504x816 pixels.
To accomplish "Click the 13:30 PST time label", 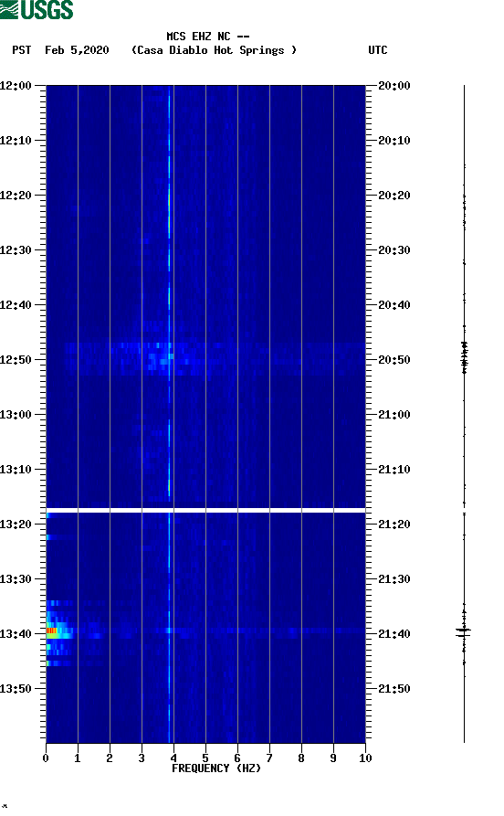I will click(16, 579).
